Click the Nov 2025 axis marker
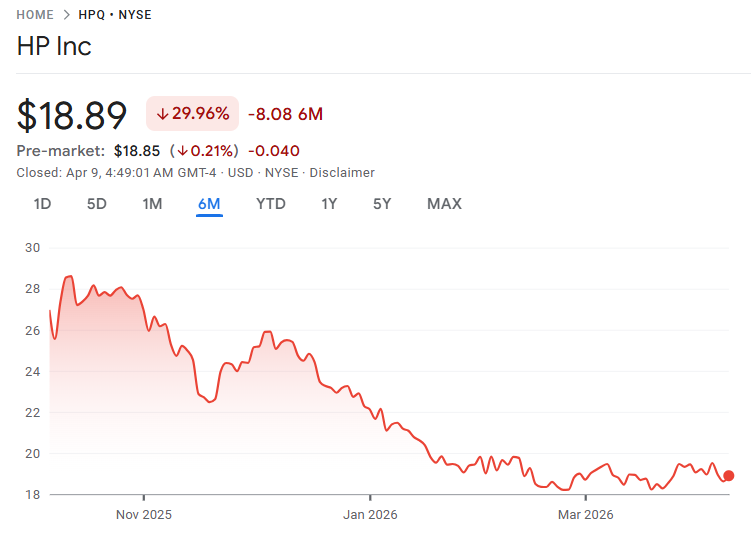 tap(144, 514)
